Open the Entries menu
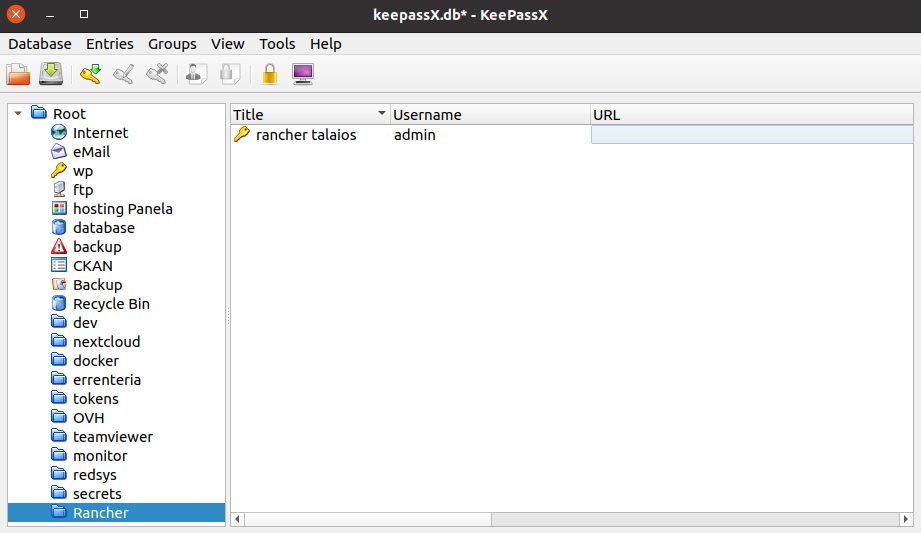 [x=109, y=44]
